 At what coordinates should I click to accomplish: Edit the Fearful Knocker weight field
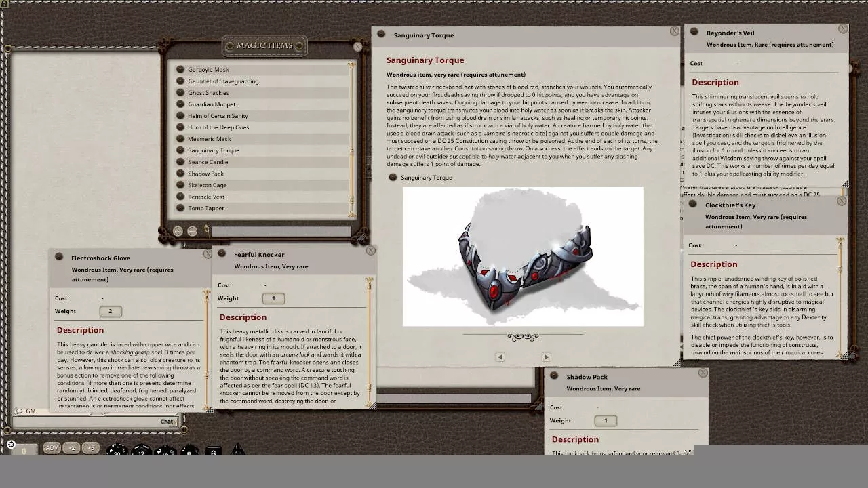(273, 298)
